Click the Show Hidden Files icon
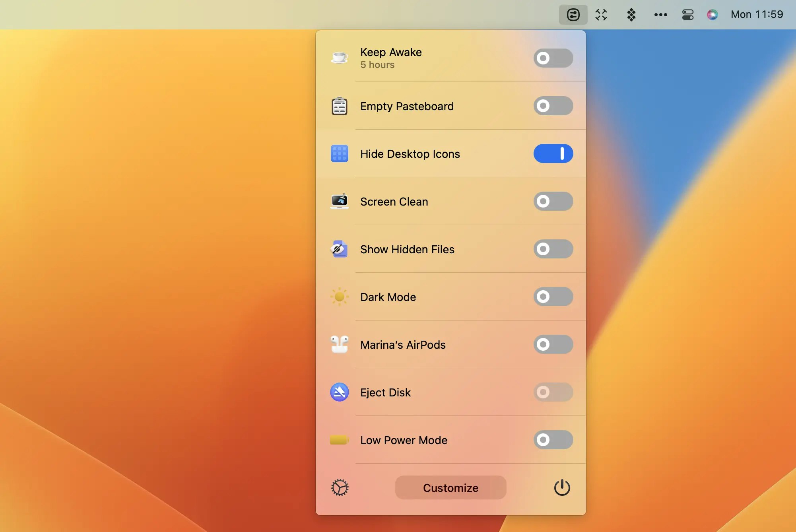The width and height of the screenshot is (796, 532). (x=339, y=249)
